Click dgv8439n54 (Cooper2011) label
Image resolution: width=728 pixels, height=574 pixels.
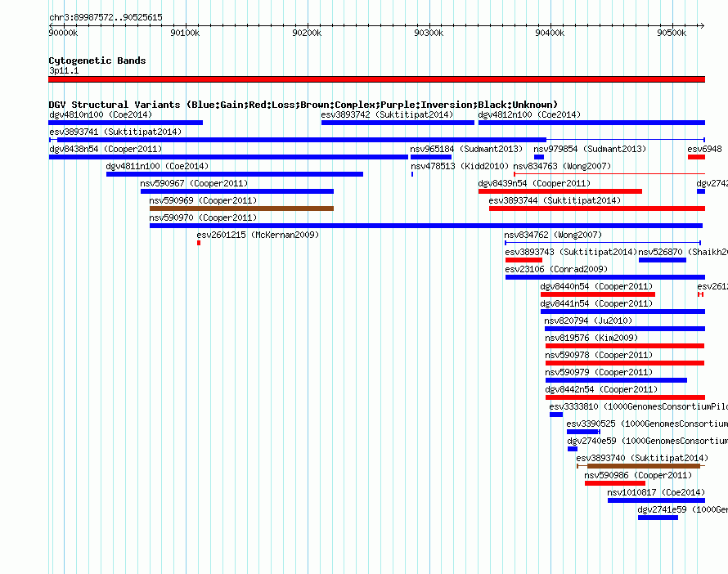tap(534, 183)
